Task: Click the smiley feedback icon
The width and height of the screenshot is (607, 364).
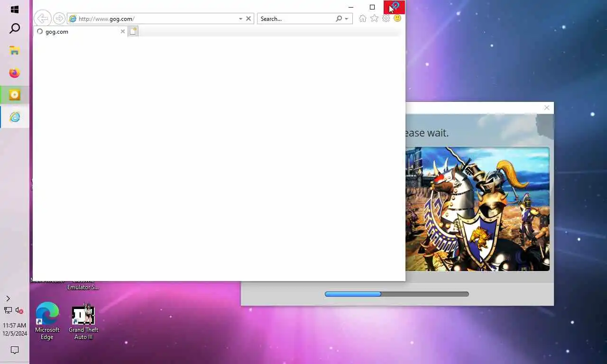Action: click(x=397, y=18)
